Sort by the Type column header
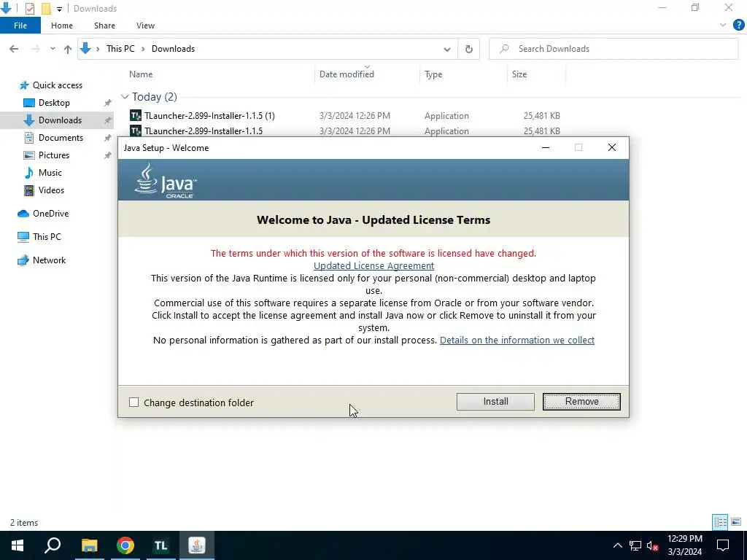Viewport: 747px width, 560px height. click(x=433, y=74)
